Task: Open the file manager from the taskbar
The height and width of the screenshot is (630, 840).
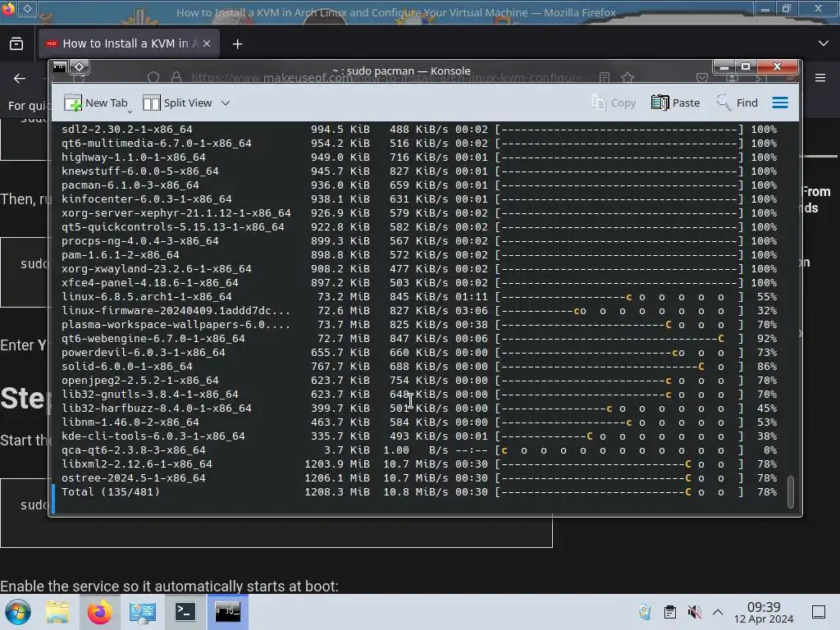Action: pyautogui.click(x=57, y=612)
